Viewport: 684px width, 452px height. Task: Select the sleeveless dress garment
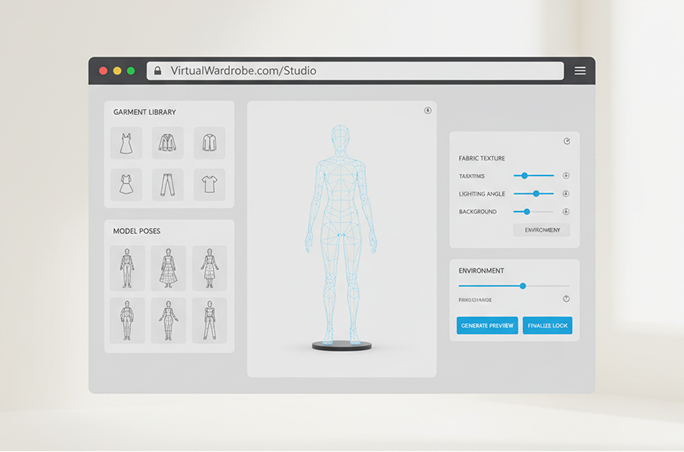click(126, 143)
